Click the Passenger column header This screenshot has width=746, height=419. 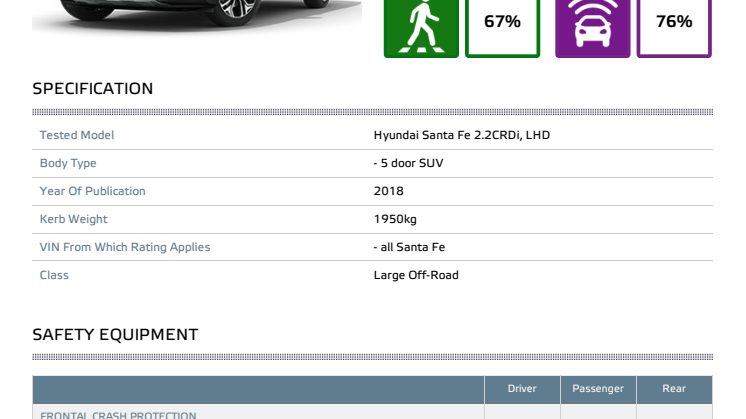598,389
